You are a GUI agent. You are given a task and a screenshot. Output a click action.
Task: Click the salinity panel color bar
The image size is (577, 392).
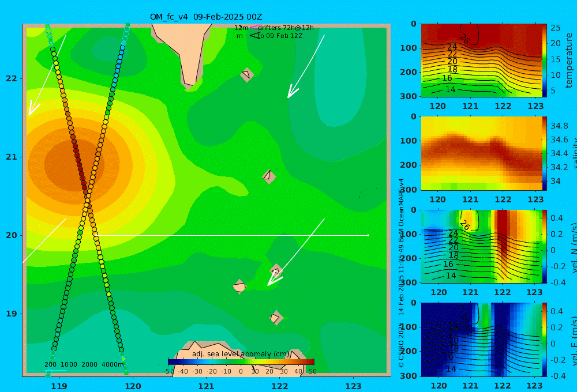[545, 153]
